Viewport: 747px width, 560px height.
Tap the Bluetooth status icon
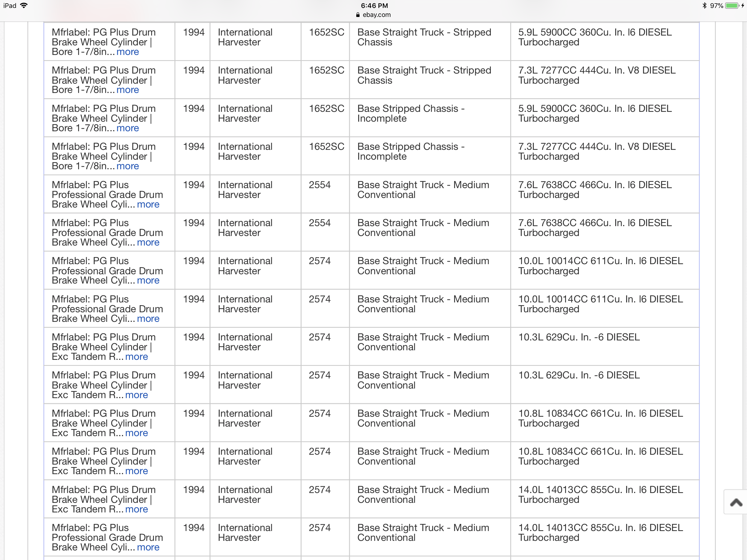(x=704, y=5)
